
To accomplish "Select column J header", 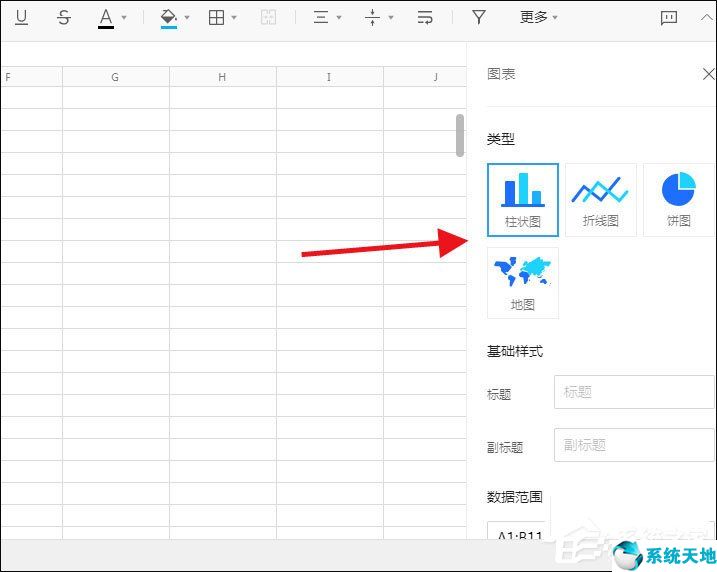I will click(425, 77).
